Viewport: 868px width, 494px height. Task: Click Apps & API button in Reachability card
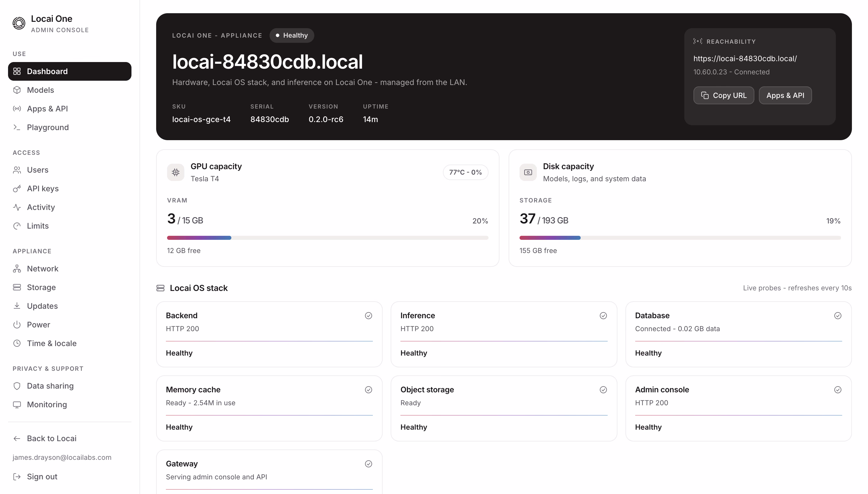coord(785,95)
